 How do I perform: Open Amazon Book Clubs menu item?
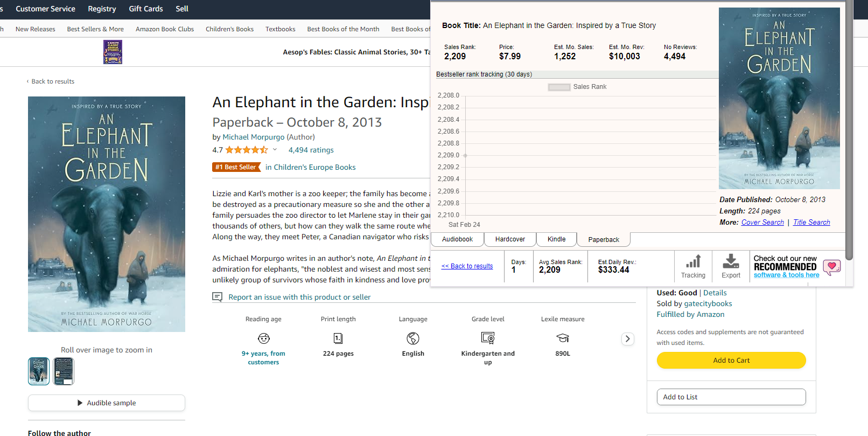tap(165, 29)
